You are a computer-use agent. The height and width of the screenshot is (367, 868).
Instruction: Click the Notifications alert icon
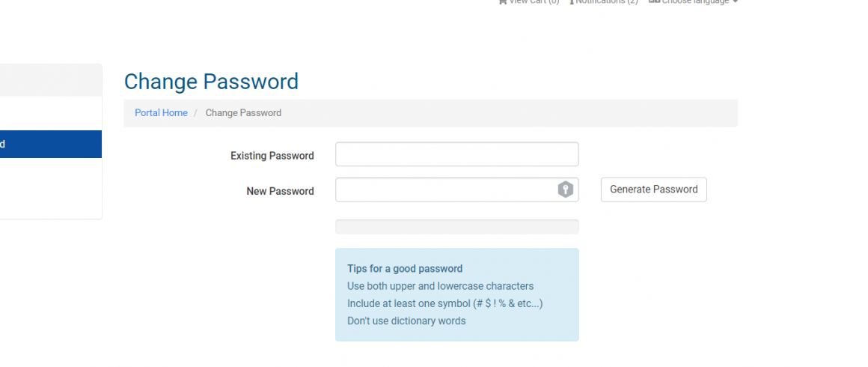click(x=571, y=1)
